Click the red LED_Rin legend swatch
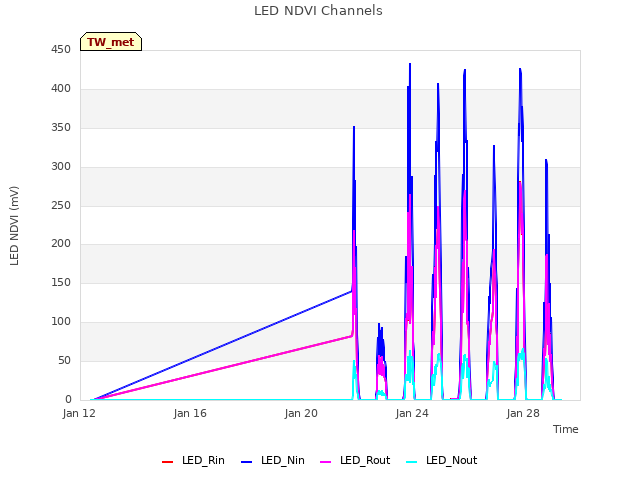 pyautogui.click(x=167, y=462)
